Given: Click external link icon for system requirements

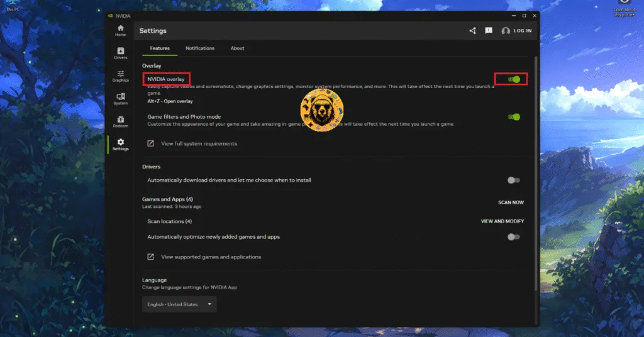Looking at the screenshot, I should 151,143.
